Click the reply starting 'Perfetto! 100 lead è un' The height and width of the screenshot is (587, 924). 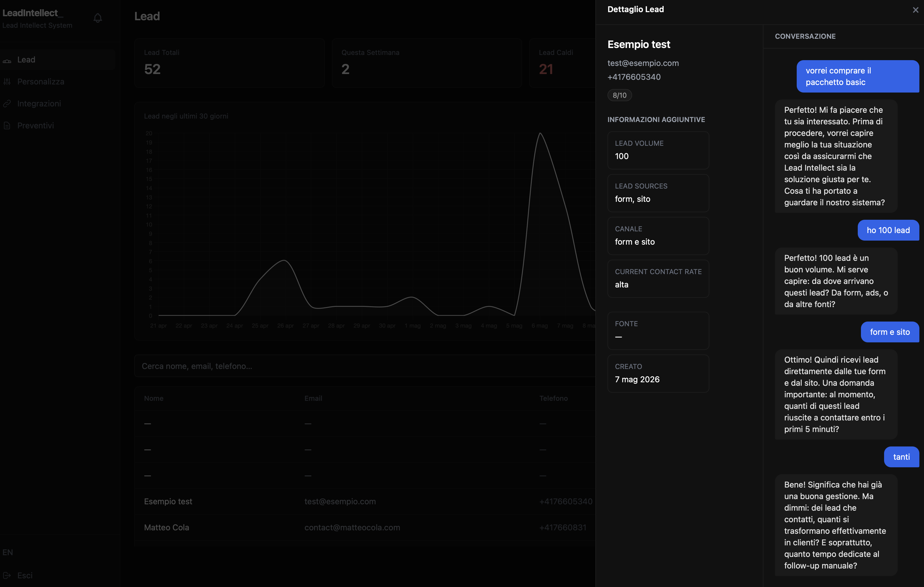pyautogui.click(x=836, y=281)
